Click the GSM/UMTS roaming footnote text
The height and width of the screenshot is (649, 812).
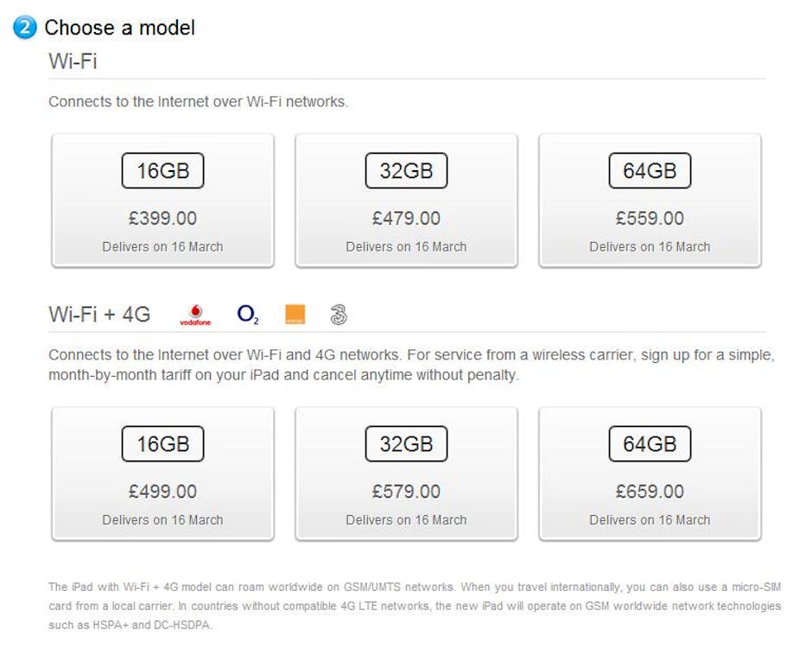click(x=415, y=606)
